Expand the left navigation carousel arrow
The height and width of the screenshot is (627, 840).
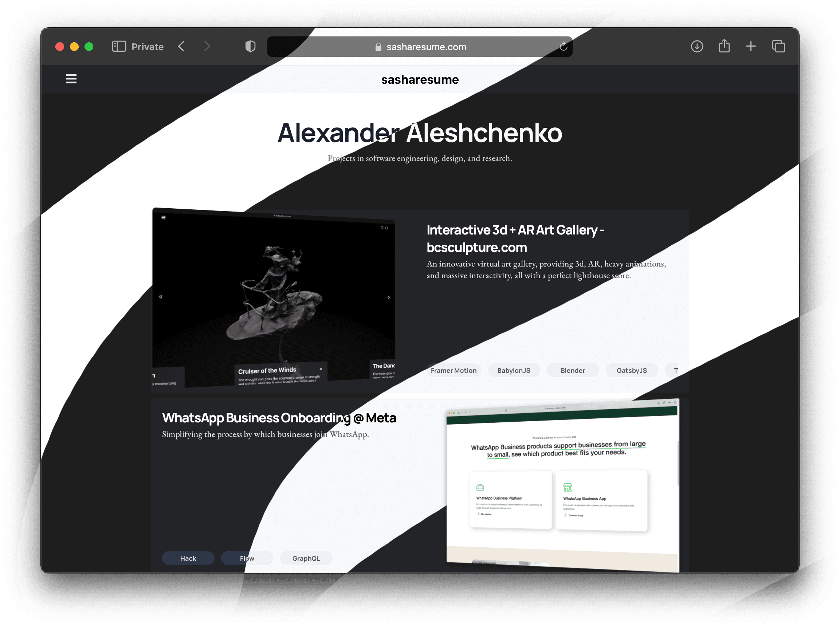[161, 296]
